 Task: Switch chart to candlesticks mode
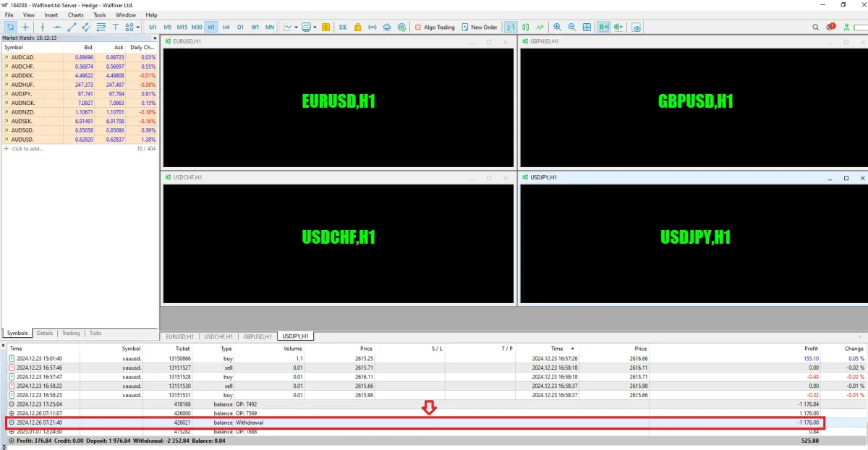(x=526, y=27)
